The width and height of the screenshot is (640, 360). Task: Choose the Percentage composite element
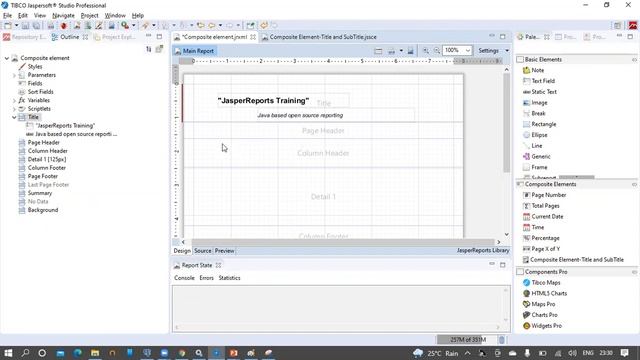(x=541, y=238)
